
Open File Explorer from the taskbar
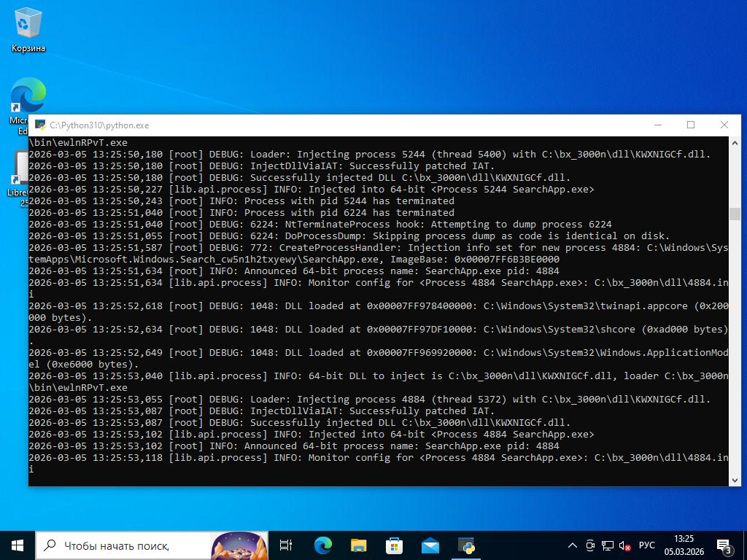coord(358,545)
